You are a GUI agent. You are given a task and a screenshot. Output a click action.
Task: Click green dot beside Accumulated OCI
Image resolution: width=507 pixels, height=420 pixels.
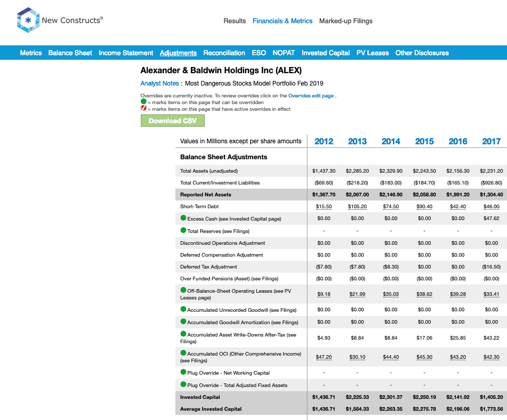(183, 353)
